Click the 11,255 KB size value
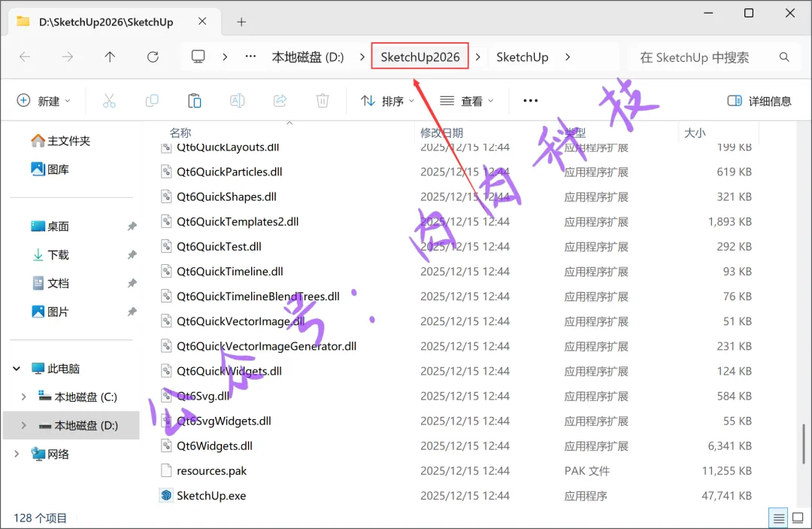This screenshot has height=529, width=812. 726,470
